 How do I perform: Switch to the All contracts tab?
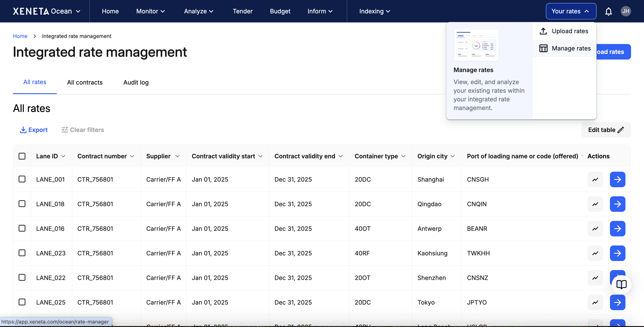(x=85, y=82)
